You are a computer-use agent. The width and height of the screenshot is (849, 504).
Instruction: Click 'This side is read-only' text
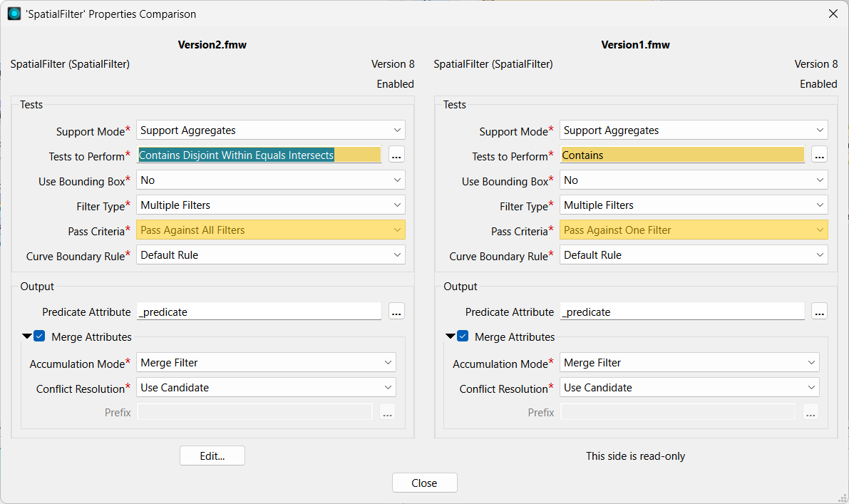point(636,456)
